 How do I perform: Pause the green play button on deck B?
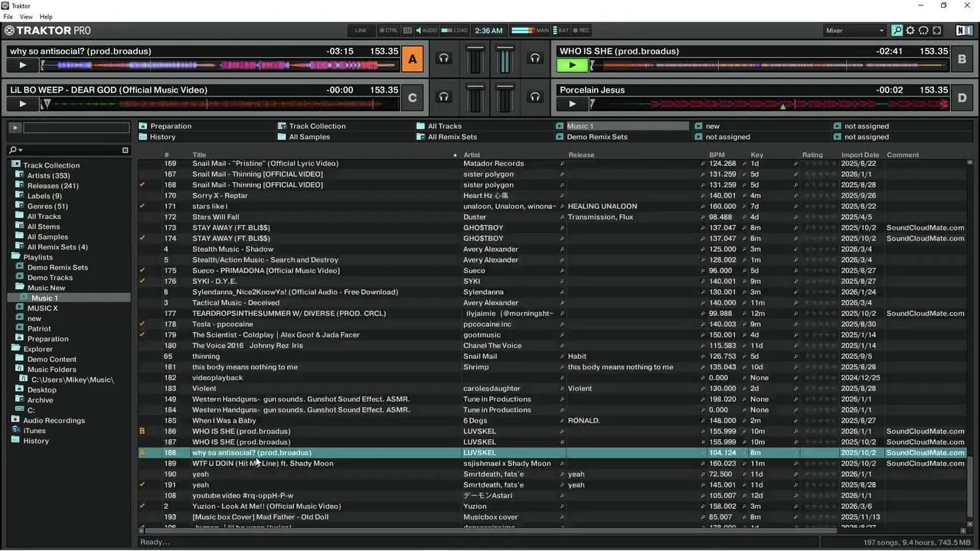571,65
